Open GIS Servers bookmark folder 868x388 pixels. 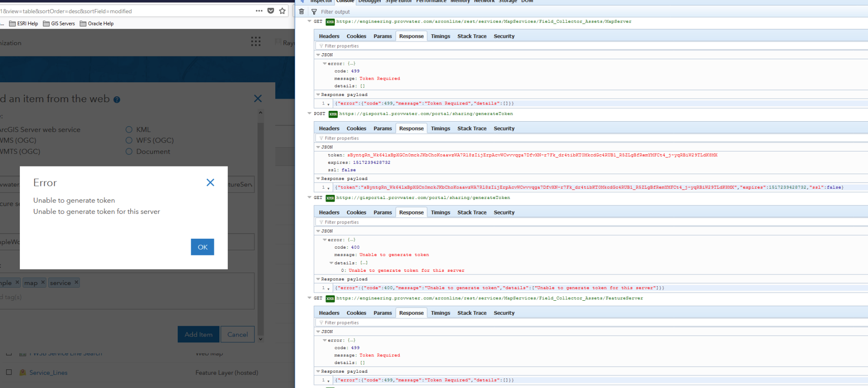point(59,24)
